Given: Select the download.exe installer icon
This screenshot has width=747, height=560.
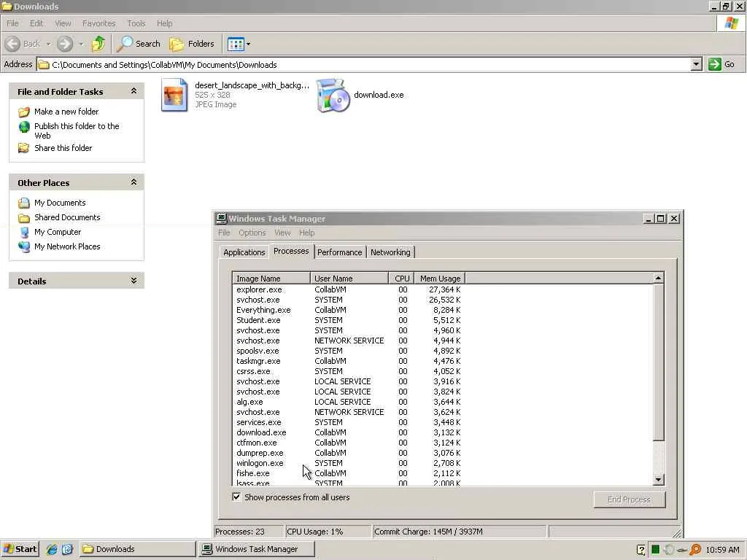Looking at the screenshot, I should pyautogui.click(x=333, y=96).
